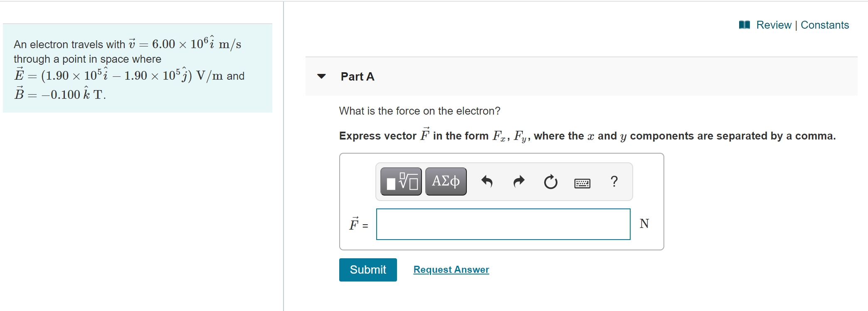Open the Review link

pyautogui.click(x=774, y=25)
